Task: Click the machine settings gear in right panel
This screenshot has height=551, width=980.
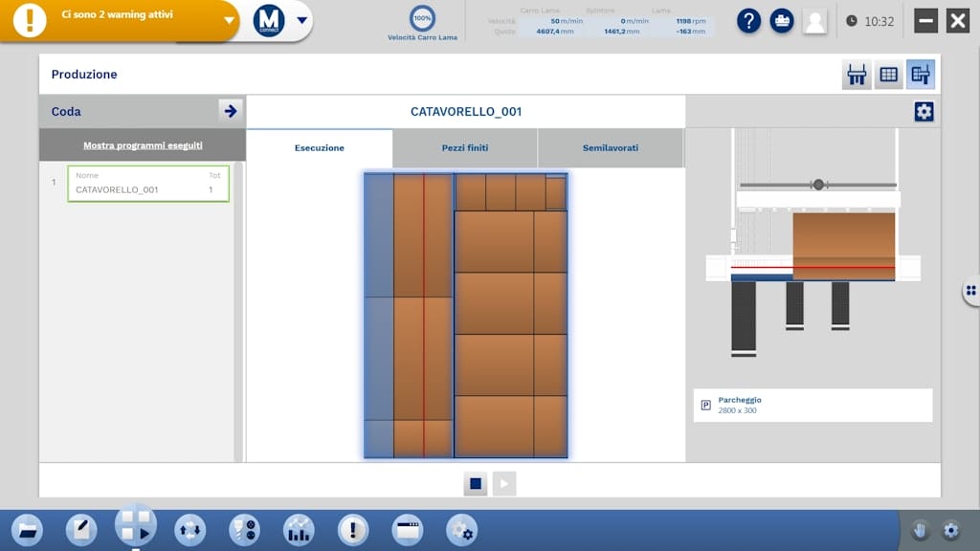Action: tap(924, 112)
